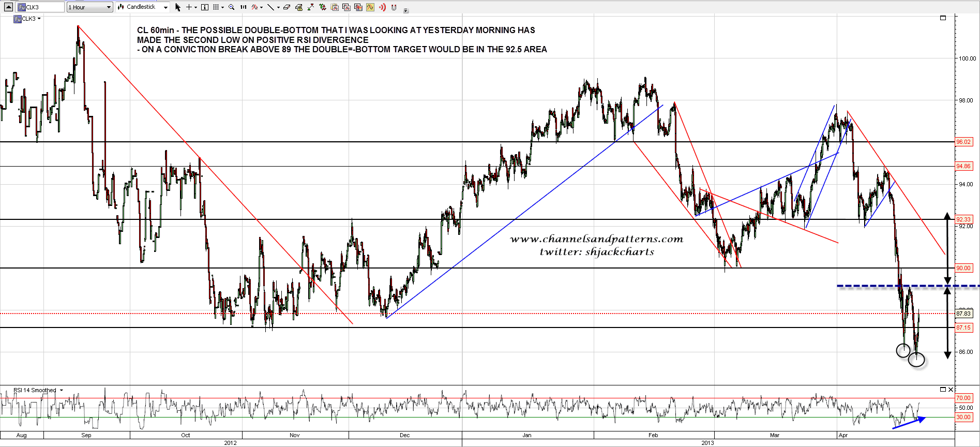980x447 pixels.
Task: Select the eraser tool in toolbar
Action: tap(287, 7)
